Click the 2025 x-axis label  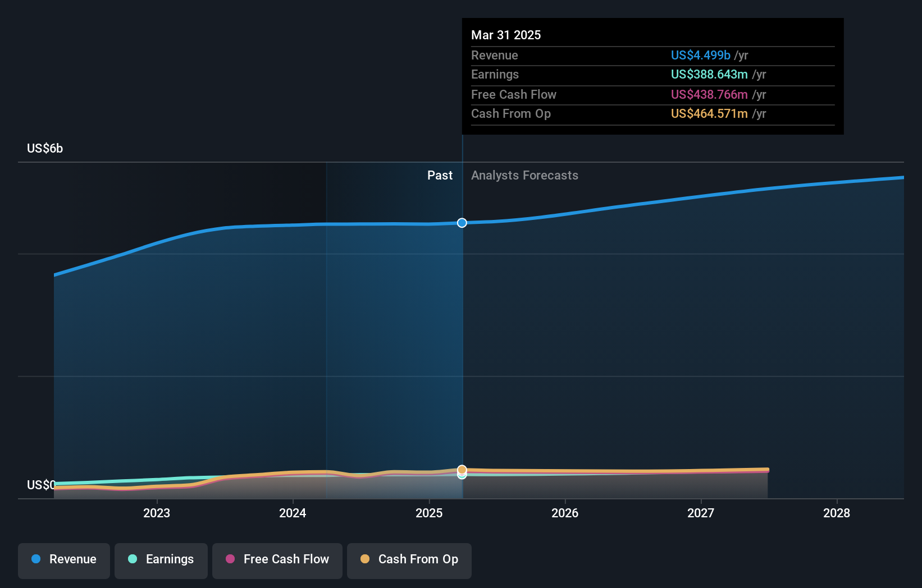point(429,513)
